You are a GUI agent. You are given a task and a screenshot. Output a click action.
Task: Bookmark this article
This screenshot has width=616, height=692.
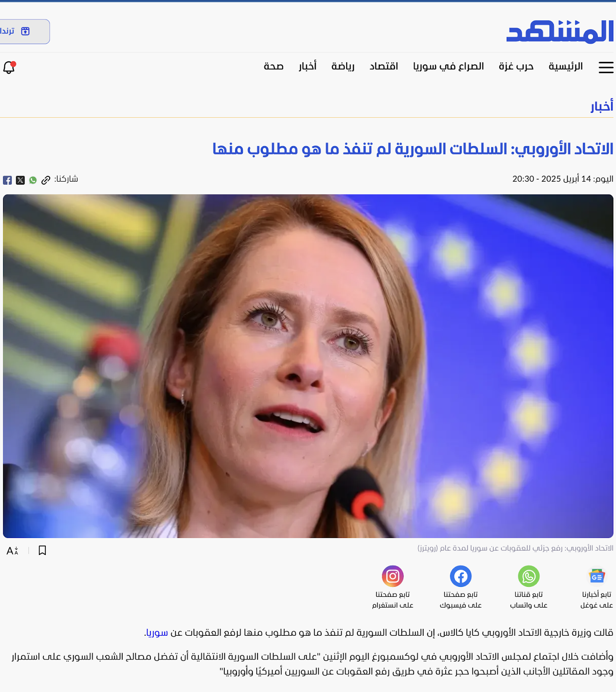[x=42, y=550]
